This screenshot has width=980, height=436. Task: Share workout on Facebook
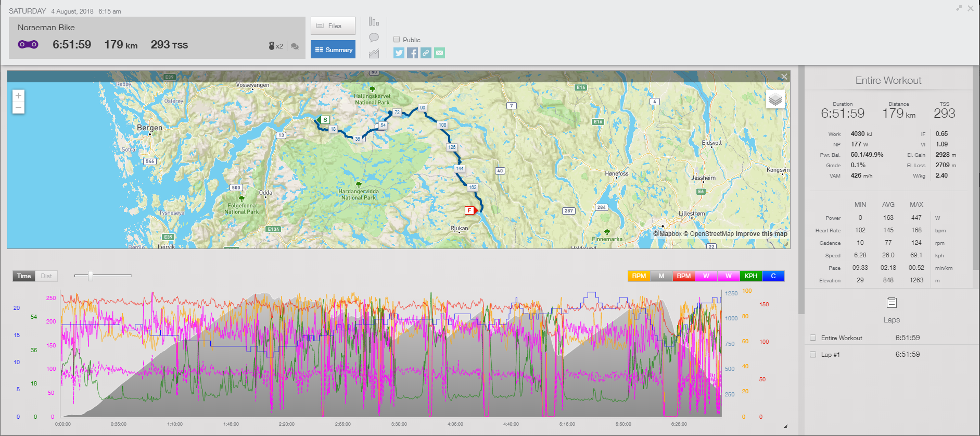(x=412, y=53)
